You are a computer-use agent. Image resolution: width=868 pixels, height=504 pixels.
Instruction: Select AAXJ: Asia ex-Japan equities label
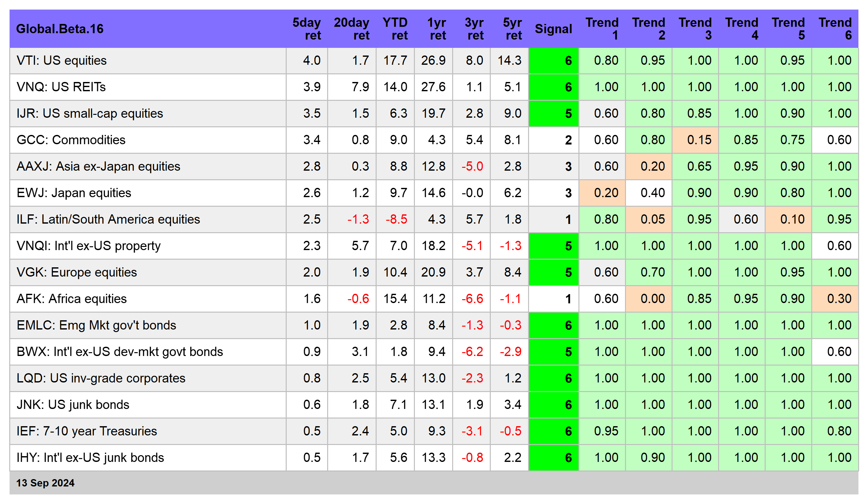98,167
